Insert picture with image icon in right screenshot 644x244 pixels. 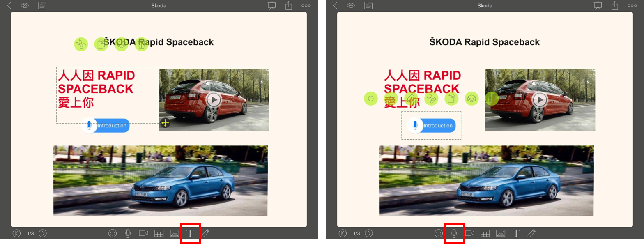501,233
